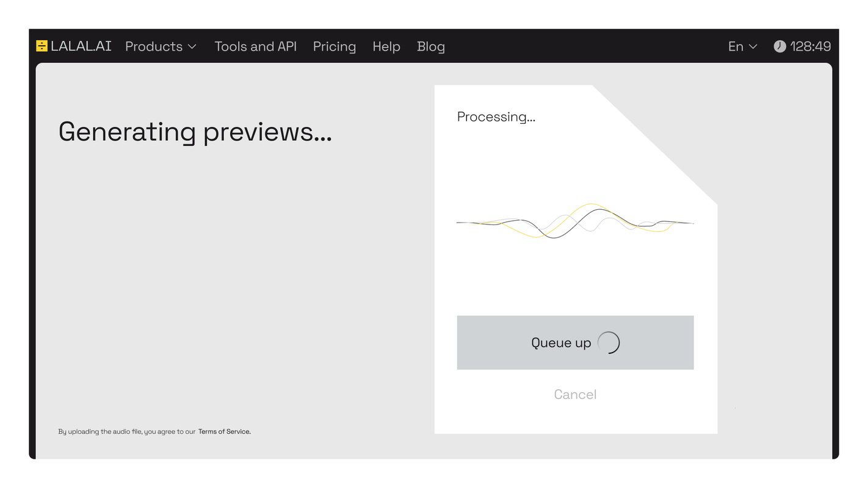Click the Processing... status label
This screenshot has height=488, width=868.
tap(496, 117)
